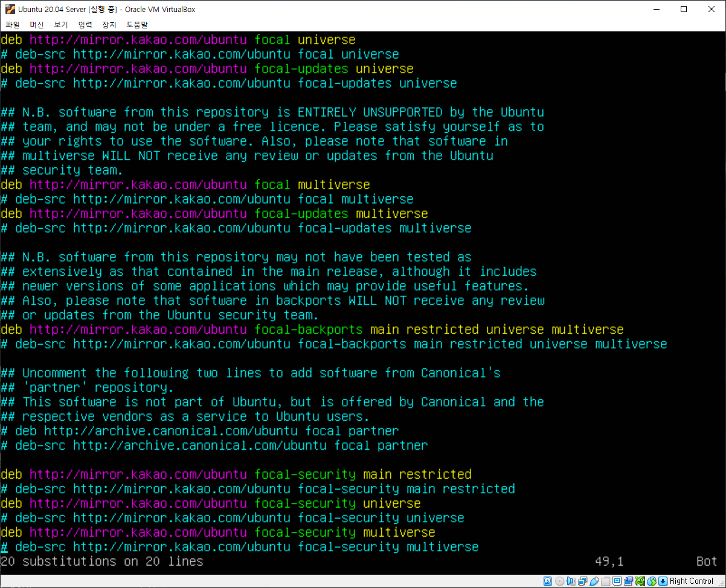Click the 'team, and may not be under' line
The width and height of the screenshot is (726, 588).
coord(272,127)
